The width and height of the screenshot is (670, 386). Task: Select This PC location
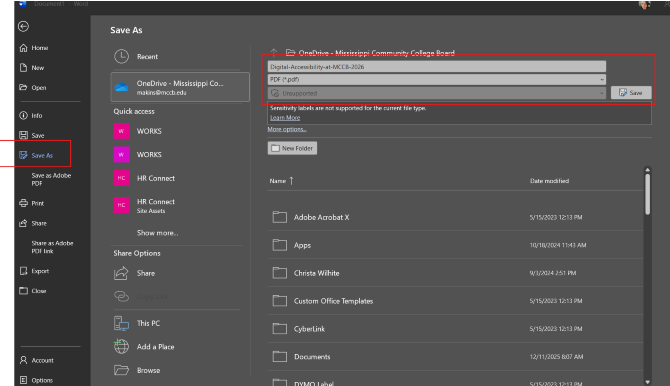[x=148, y=323]
